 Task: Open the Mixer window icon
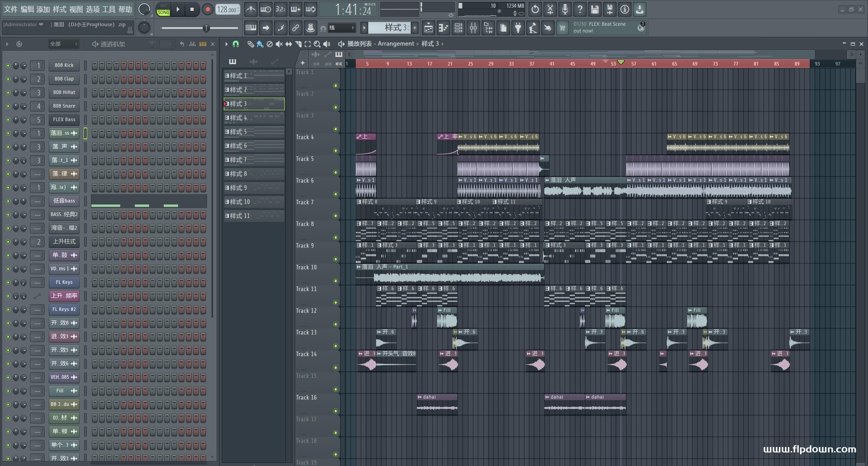click(473, 28)
